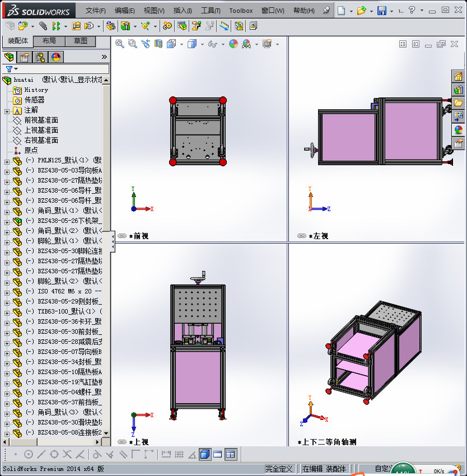Select the 传感器 tree item
The image size is (467, 476).
pyautogui.click(x=34, y=100)
